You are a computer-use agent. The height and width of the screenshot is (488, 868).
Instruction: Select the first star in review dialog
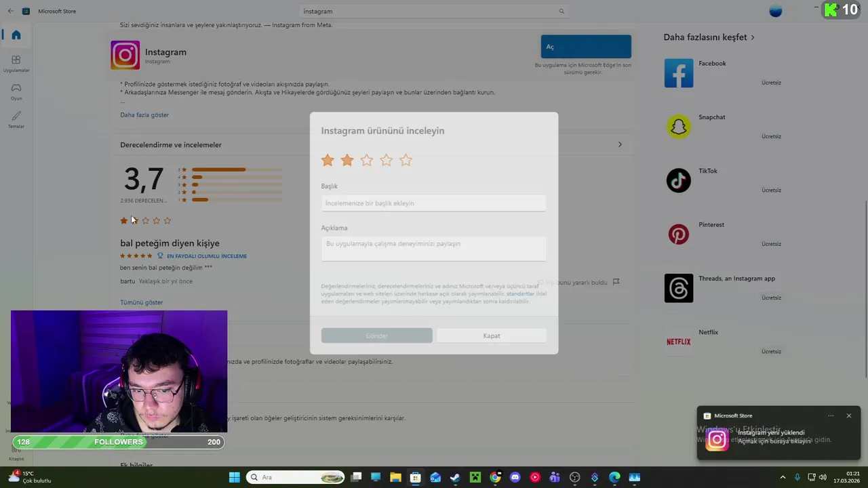click(328, 160)
